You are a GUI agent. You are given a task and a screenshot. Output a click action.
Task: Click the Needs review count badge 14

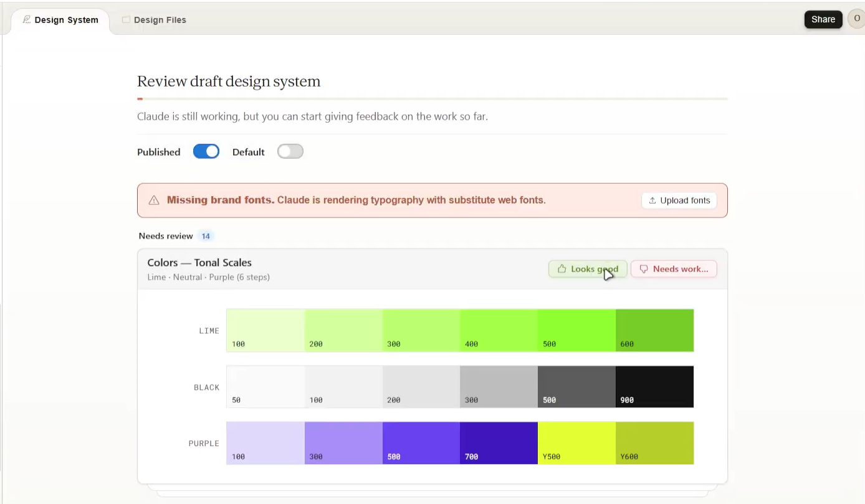coord(206,236)
